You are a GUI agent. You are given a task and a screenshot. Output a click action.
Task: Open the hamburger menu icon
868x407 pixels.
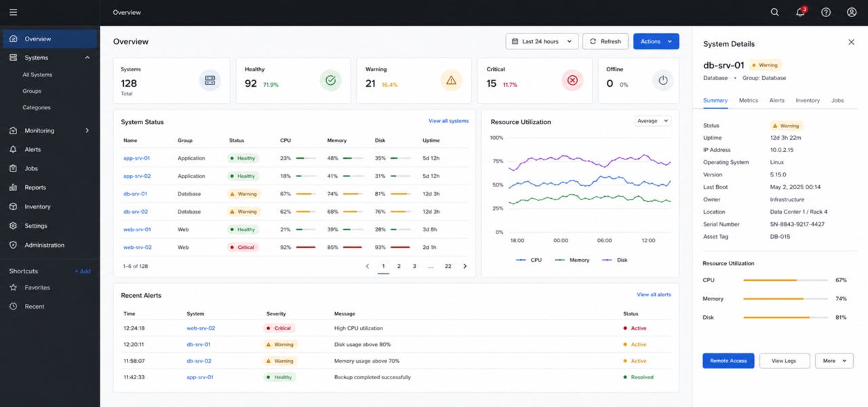(x=13, y=12)
